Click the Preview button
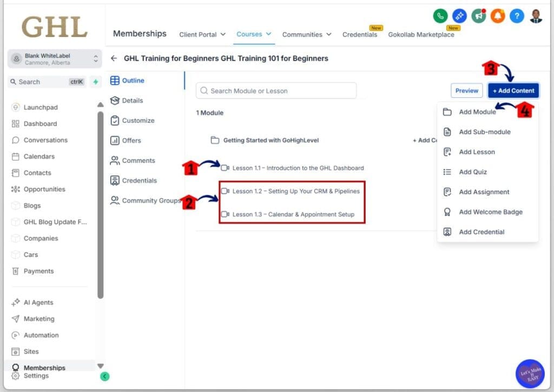The width and height of the screenshot is (554, 392). pos(466,90)
